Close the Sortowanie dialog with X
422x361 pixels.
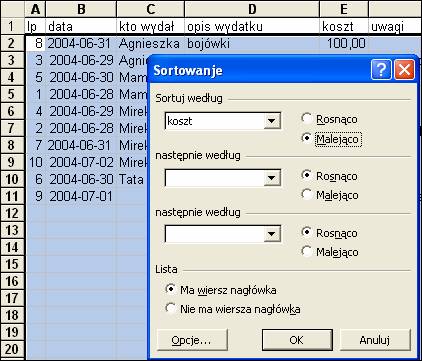tap(404, 69)
